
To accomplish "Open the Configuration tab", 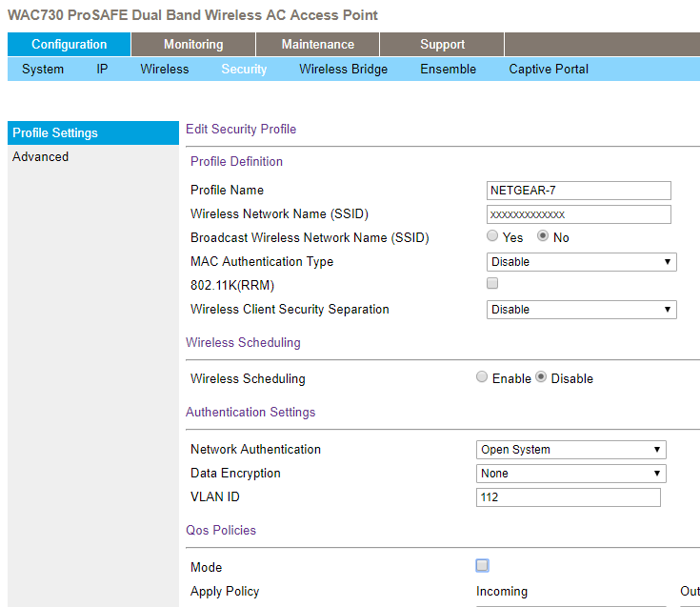I will tap(70, 44).
